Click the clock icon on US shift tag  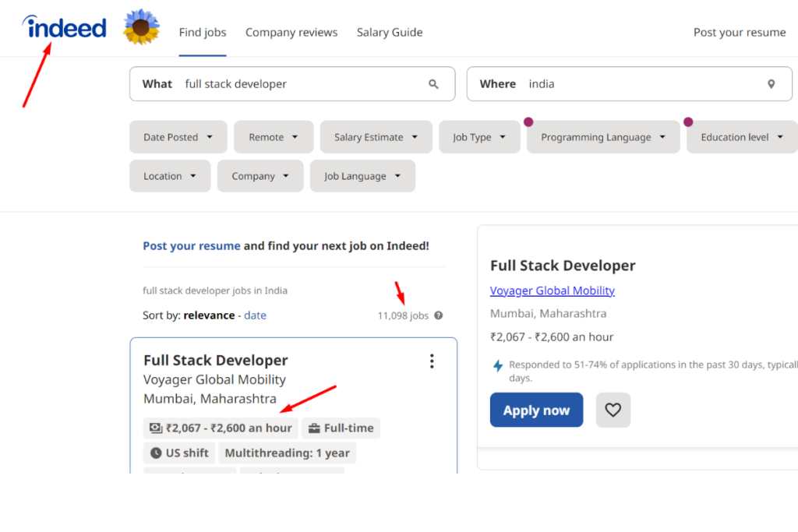[x=157, y=453]
